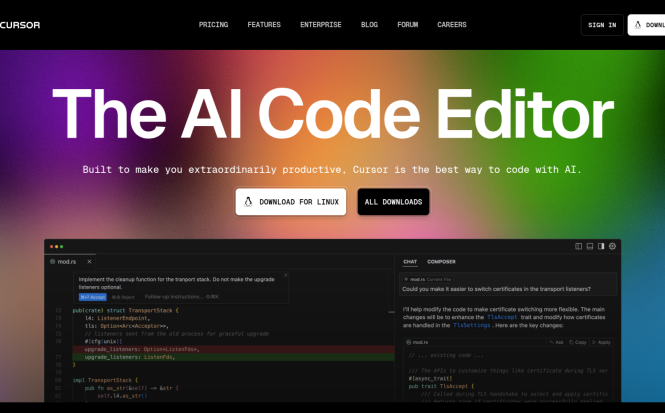
Task: Switch to the Composer tab
Action: [x=441, y=262]
